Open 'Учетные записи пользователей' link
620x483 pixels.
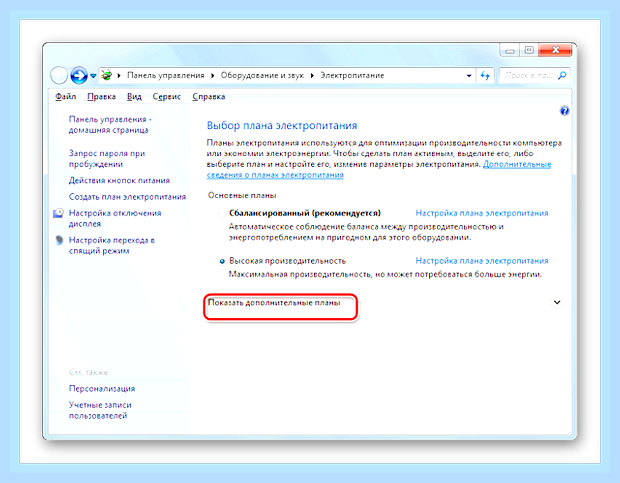100,410
